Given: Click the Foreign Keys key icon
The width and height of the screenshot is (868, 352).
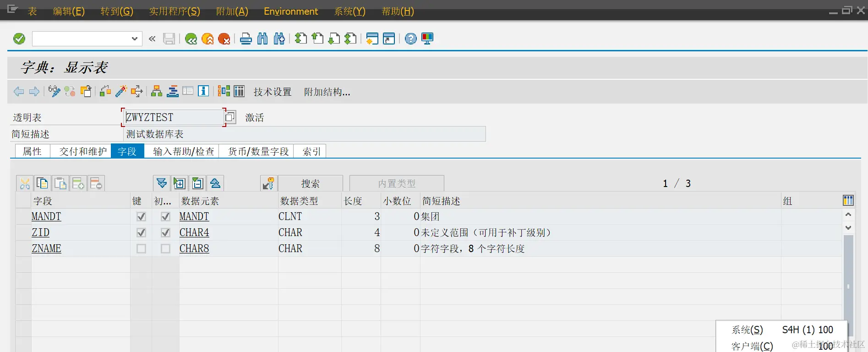Looking at the screenshot, I should click(x=268, y=184).
